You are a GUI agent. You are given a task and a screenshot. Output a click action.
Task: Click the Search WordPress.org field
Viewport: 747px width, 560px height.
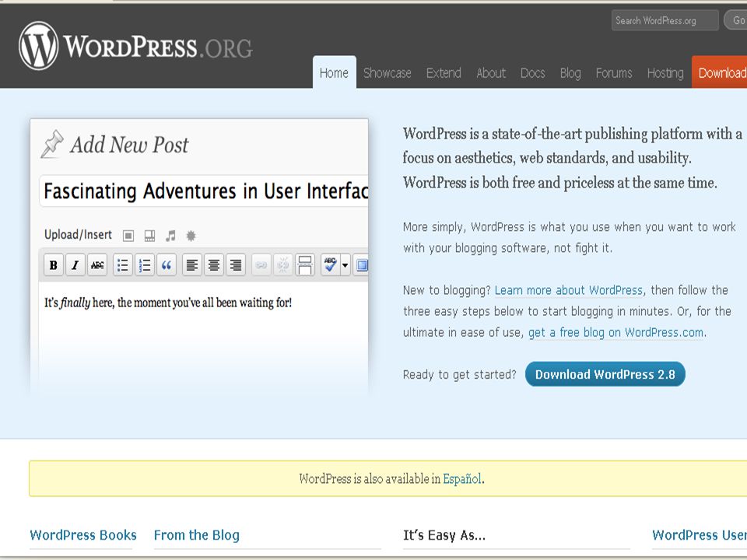[x=665, y=20]
